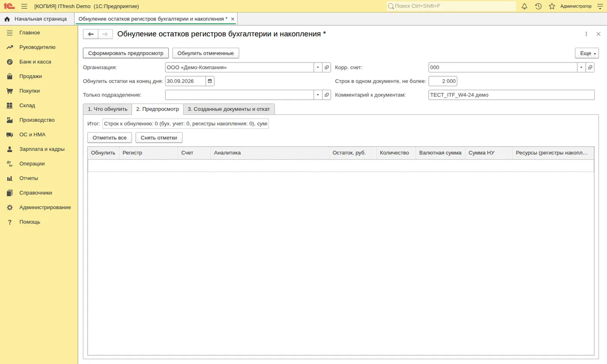The width and height of the screenshot is (607, 364).
Task: Open calendar picker for Обнулить остатки date
Action: click(x=210, y=81)
